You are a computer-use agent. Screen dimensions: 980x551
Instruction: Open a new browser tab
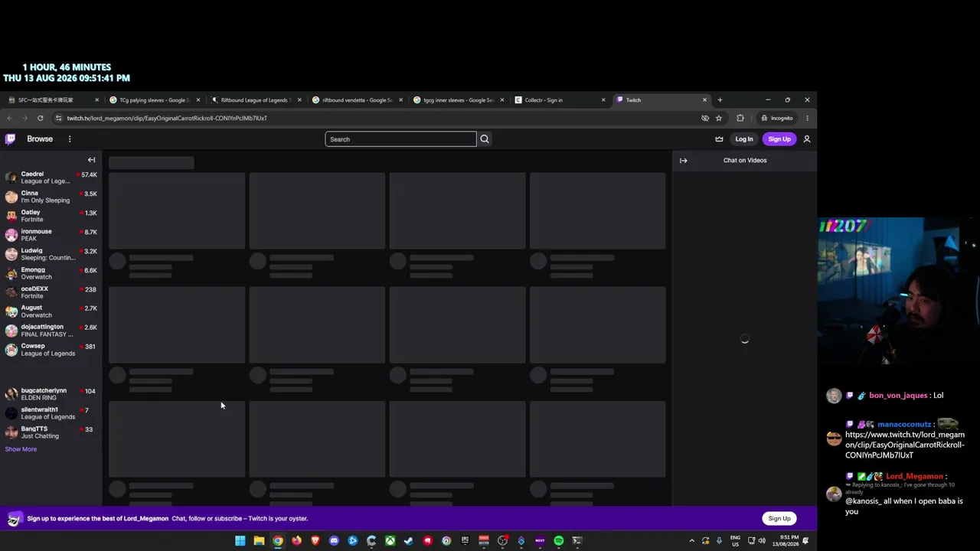pyautogui.click(x=720, y=100)
